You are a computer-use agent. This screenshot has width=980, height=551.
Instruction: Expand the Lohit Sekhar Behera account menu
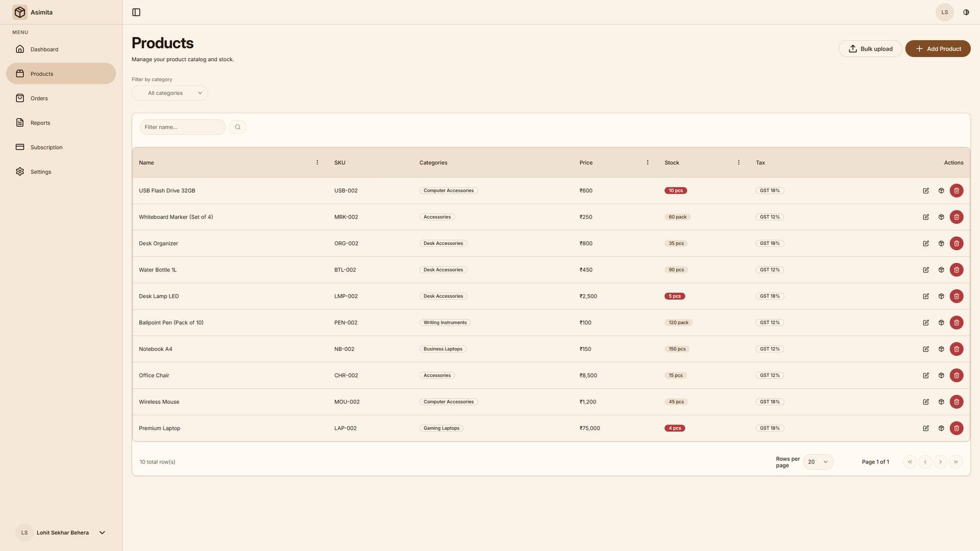[62, 532]
